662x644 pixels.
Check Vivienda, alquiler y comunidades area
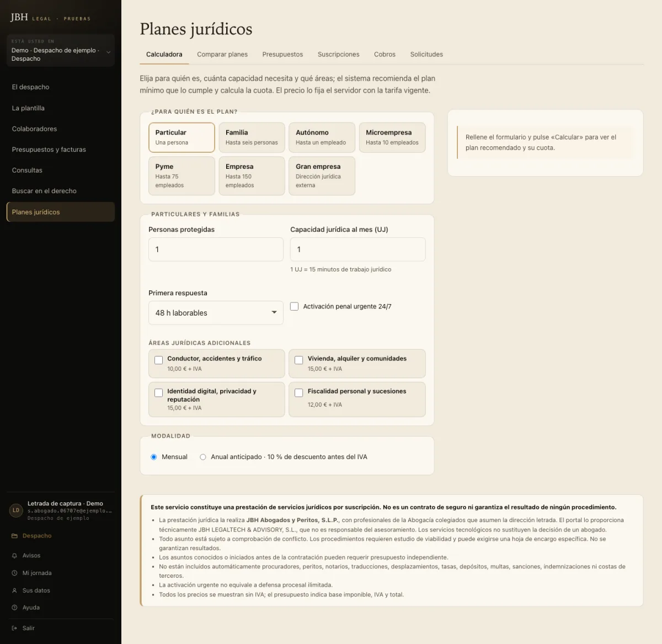pos(299,360)
